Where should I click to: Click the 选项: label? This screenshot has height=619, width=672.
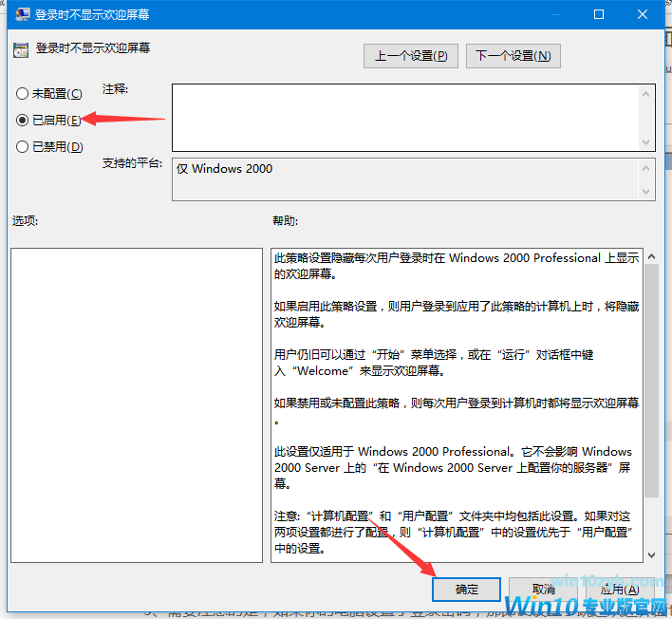click(25, 221)
